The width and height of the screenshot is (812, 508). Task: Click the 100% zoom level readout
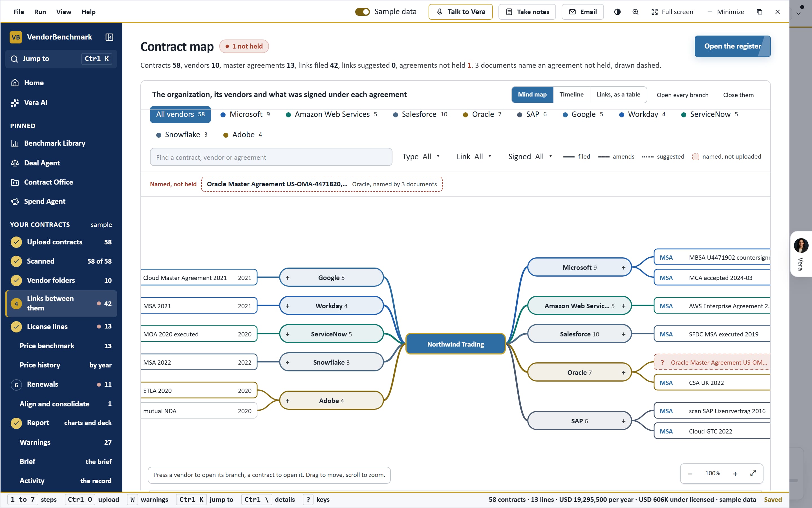[712, 473]
